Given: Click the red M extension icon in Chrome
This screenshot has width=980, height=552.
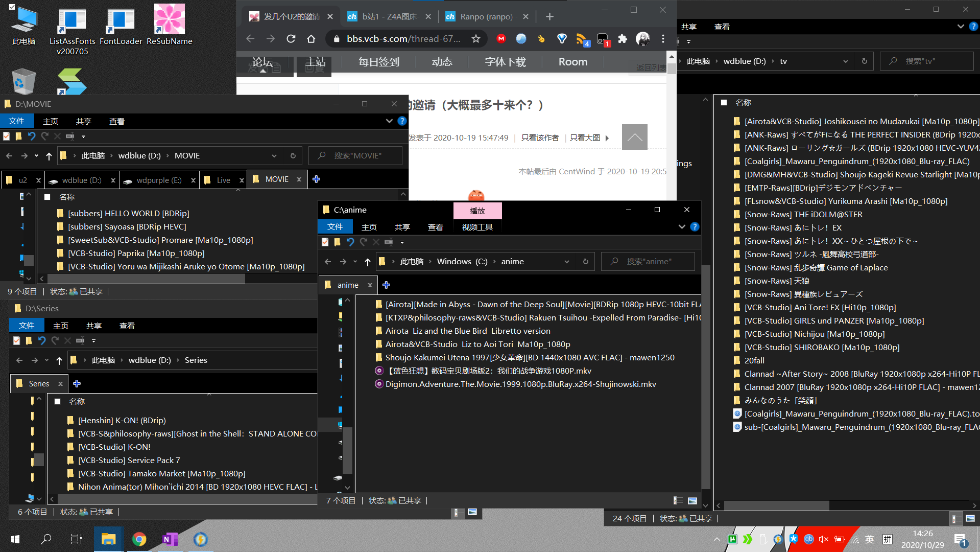Looking at the screenshot, I should point(501,39).
